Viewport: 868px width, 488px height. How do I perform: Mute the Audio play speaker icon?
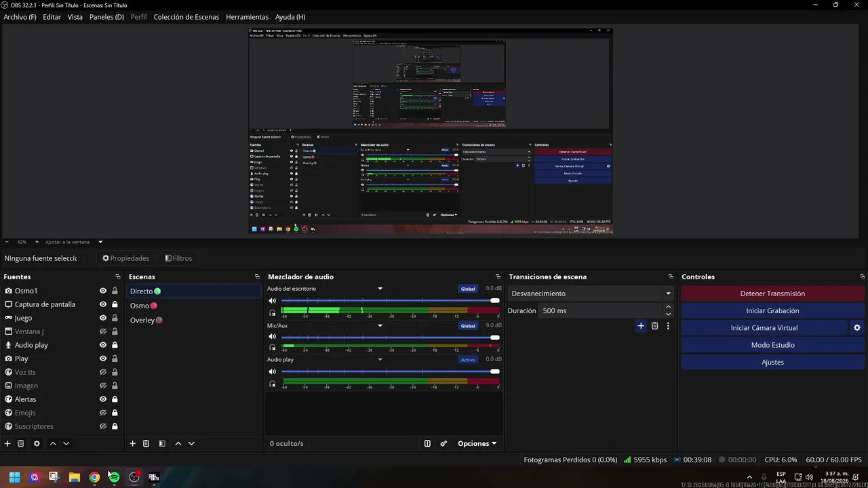tap(273, 371)
